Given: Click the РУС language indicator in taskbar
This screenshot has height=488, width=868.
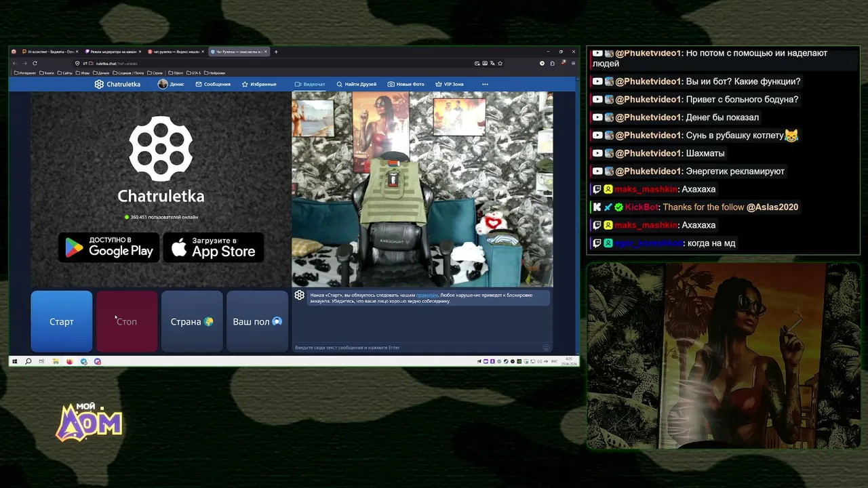Looking at the screenshot, I should 554,361.
